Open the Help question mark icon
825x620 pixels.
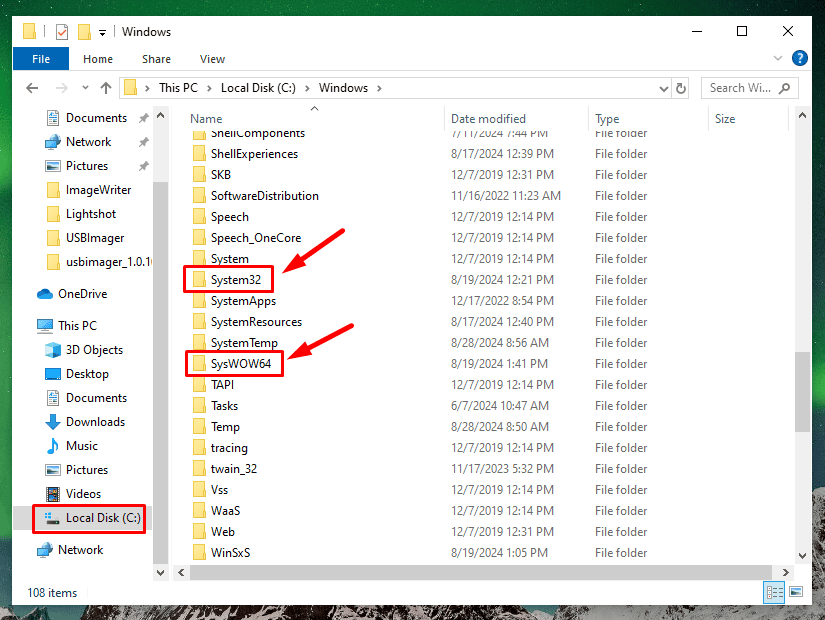[800, 58]
